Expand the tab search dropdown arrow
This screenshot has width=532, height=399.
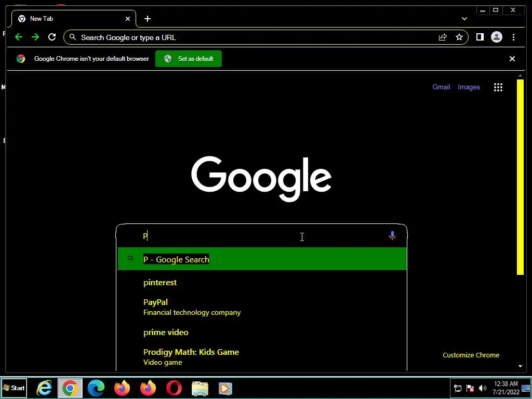[x=464, y=19]
